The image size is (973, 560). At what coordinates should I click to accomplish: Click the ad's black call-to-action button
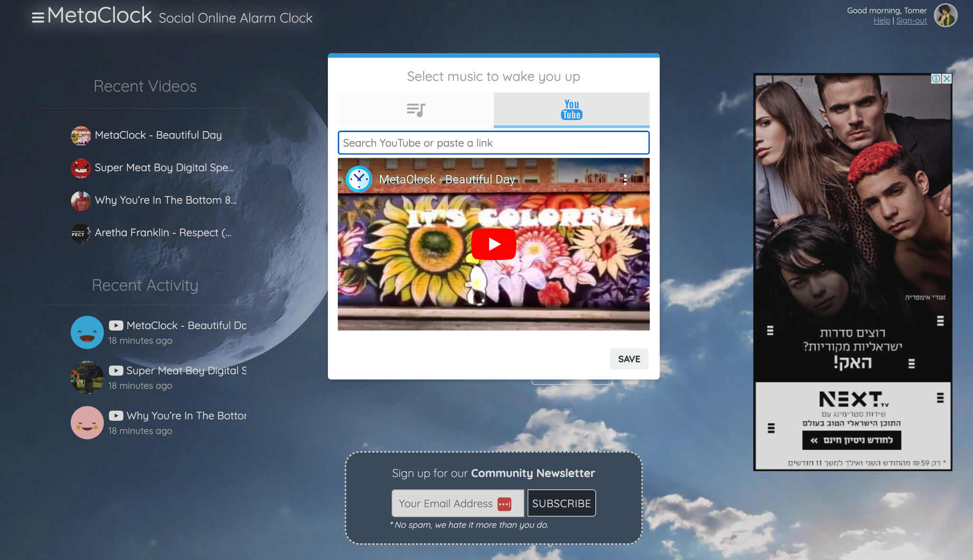852,440
